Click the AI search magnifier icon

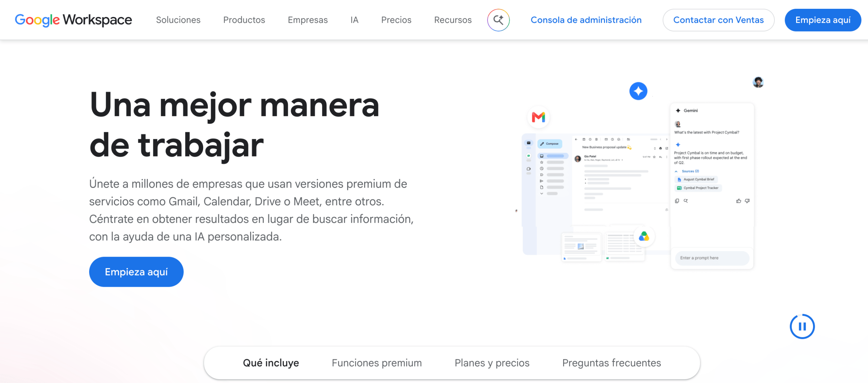(x=498, y=20)
